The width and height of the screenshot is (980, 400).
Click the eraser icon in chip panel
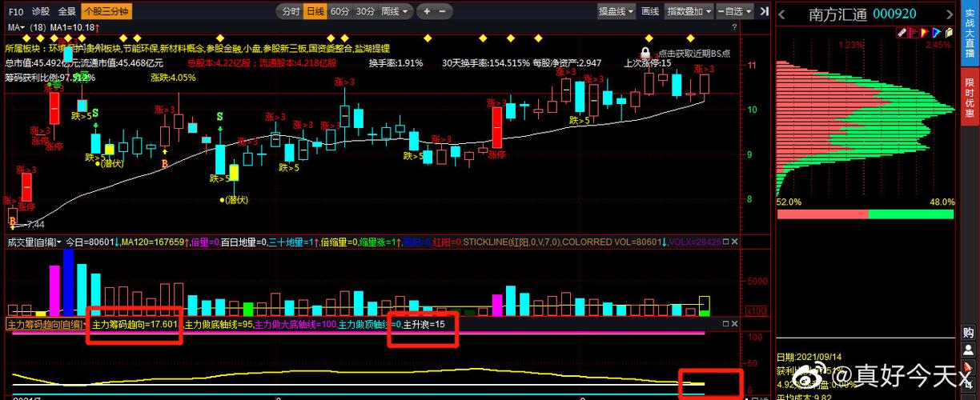point(902,33)
